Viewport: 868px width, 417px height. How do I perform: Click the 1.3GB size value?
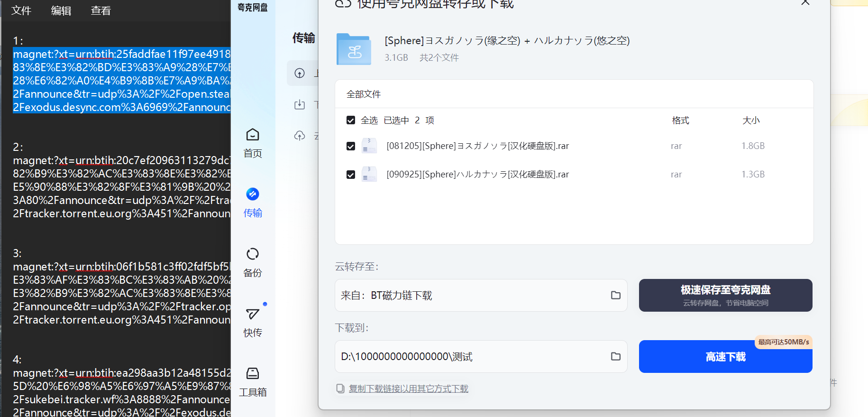tap(753, 174)
